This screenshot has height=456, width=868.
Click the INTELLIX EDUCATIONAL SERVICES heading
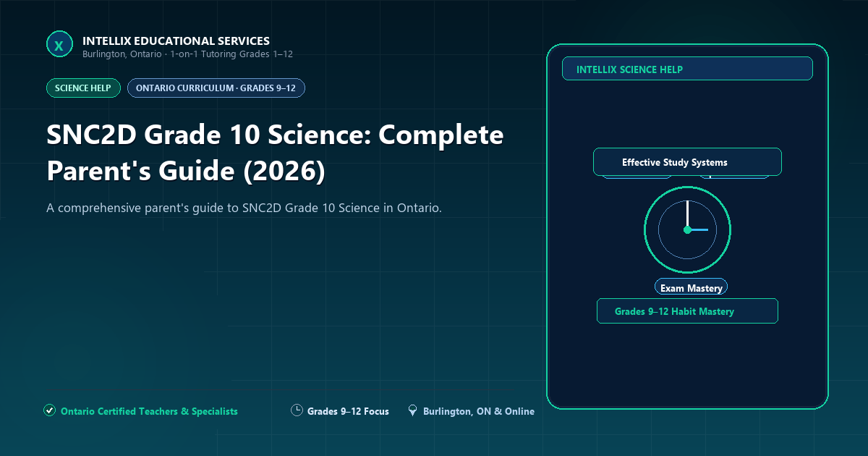(x=176, y=41)
